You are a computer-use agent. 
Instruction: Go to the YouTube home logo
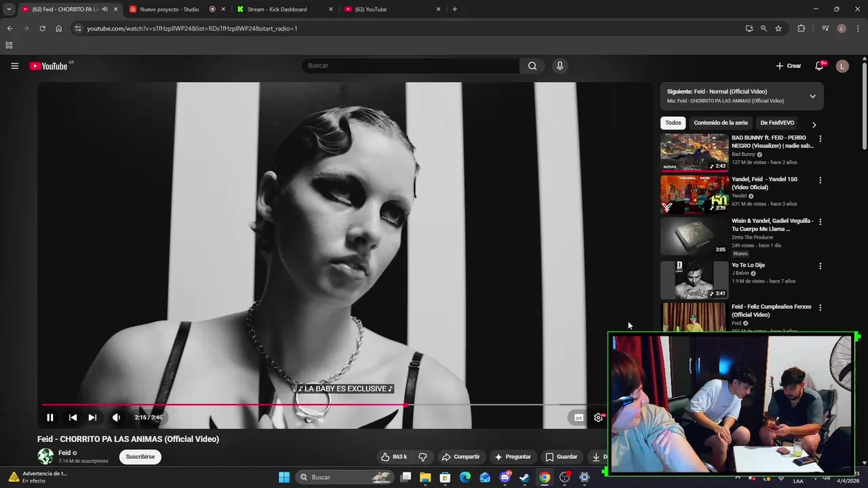coord(49,66)
